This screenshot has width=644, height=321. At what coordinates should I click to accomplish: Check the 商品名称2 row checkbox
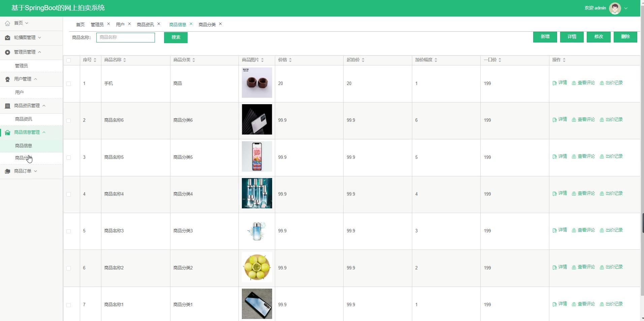click(x=69, y=268)
